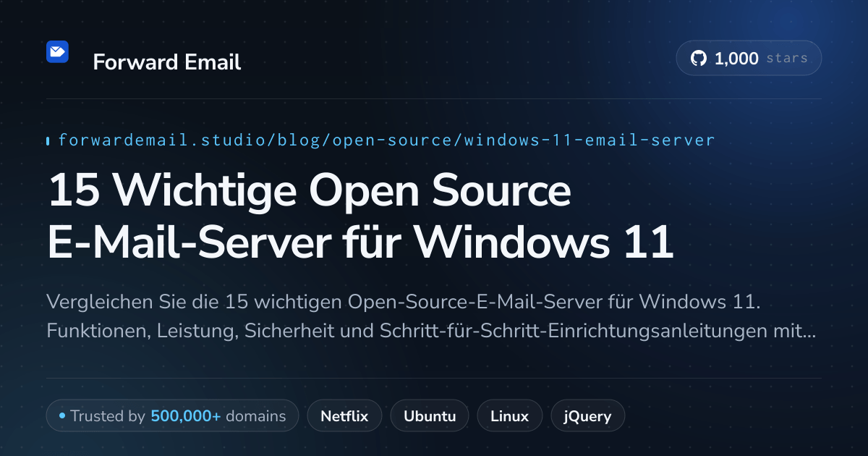Click the Trusted by 500,000+ domains badge
The height and width of the screenshot is (456, 868).
coord(172,416)
